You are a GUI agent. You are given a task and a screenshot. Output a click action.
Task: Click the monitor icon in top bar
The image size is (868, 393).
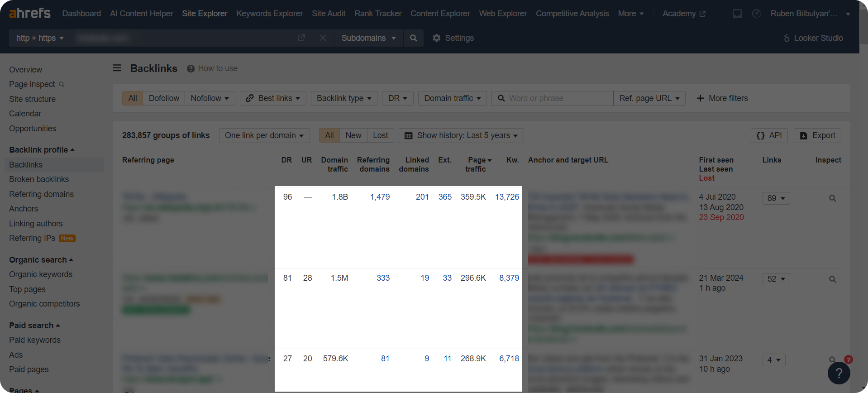737,14
